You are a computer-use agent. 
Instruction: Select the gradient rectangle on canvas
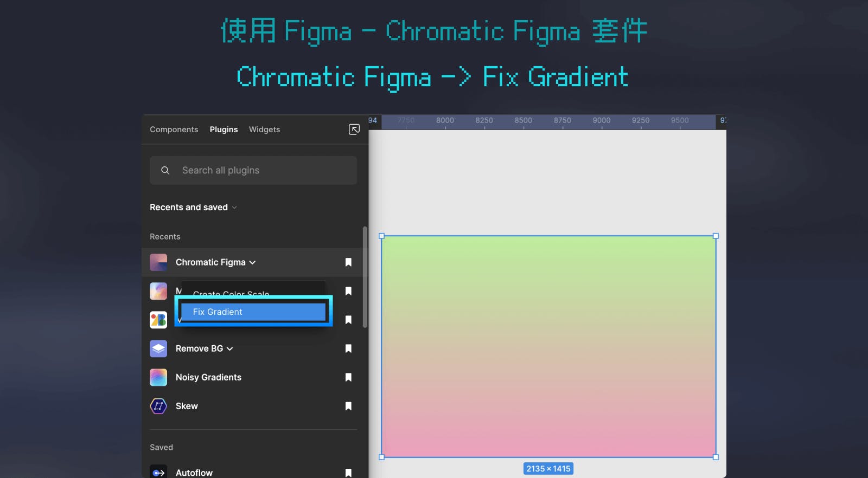tap(548, 346)
